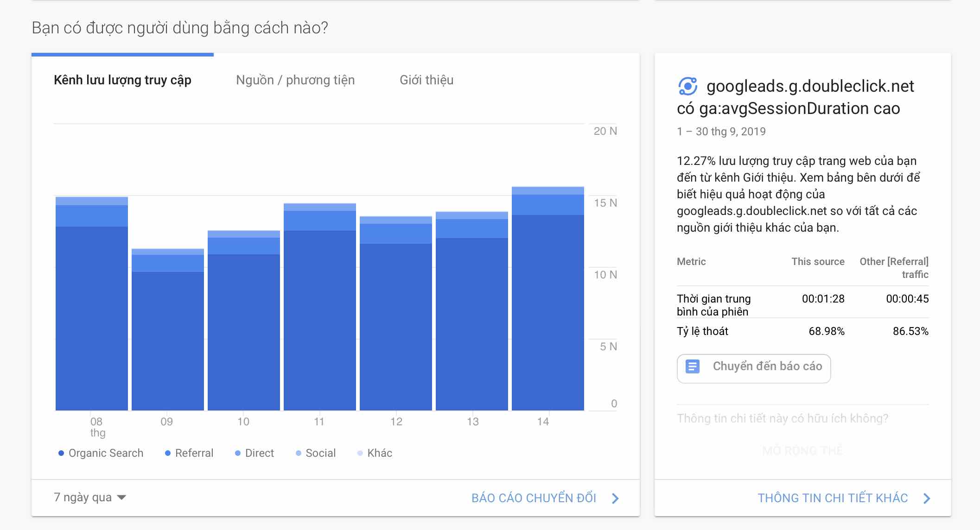
Task: Open the Giới thiệu tab
Action: 426,80
